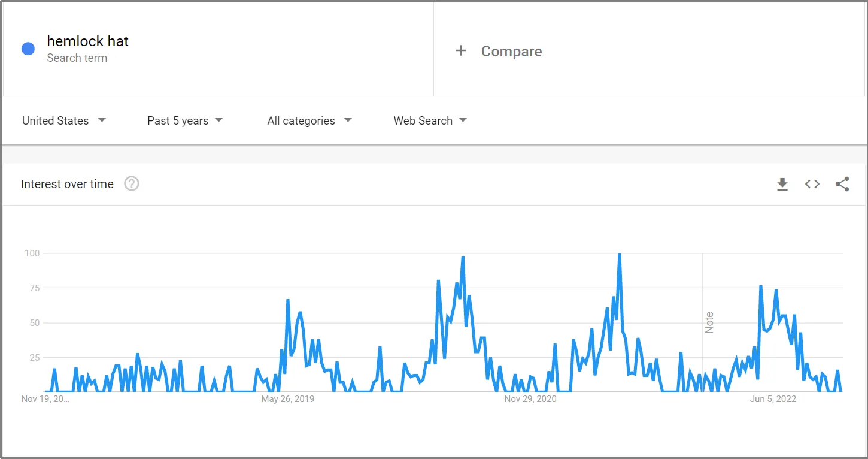Click the Nov 29, 2020 axis label
This screenshot has width=868, height=459.
(529, 398)
